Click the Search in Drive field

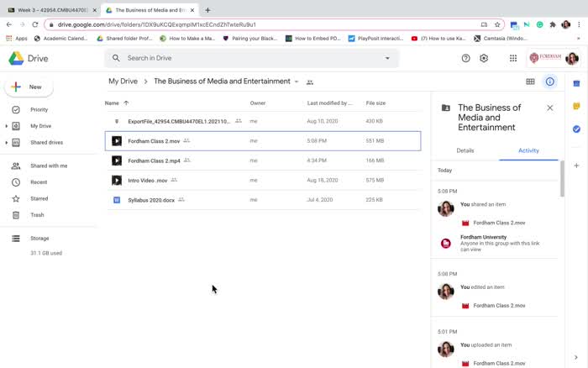click(251, 58)
